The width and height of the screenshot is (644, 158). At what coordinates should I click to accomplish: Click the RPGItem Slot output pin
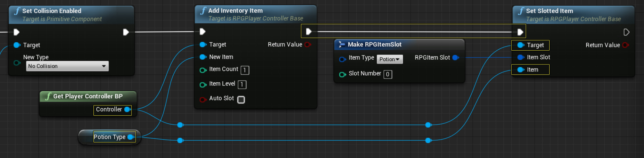(x=456, y=58)
